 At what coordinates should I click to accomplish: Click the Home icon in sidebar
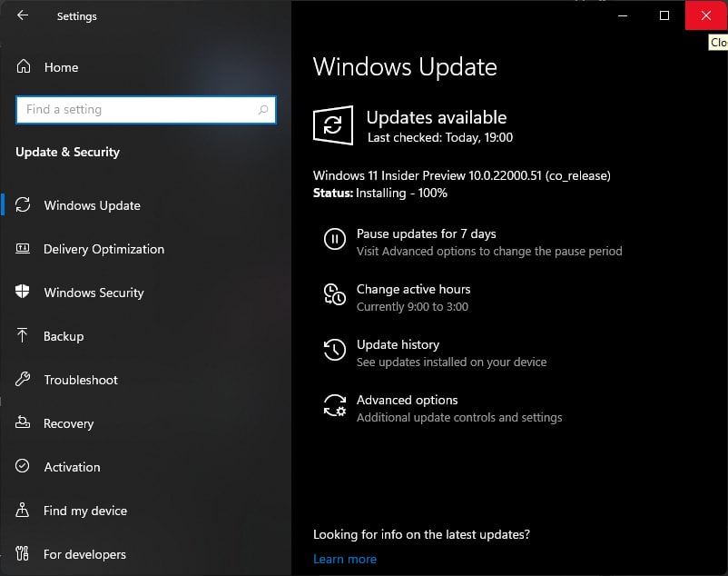point(24,67)
